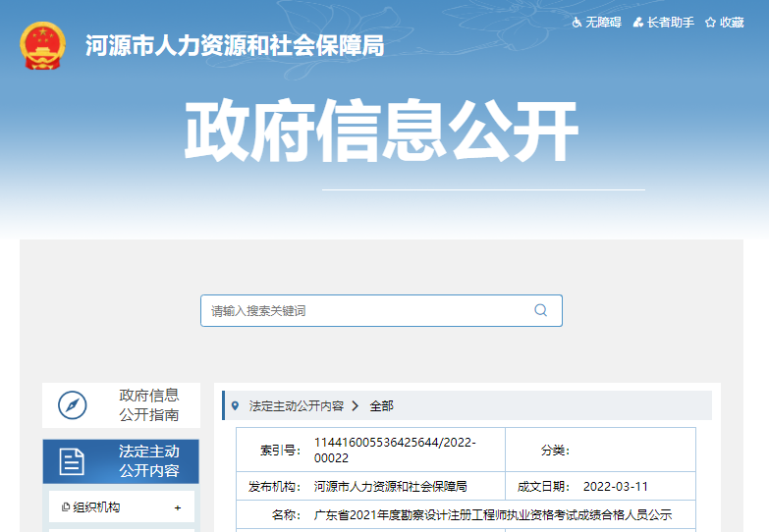
Task: Open the 组织机构 tree item
Action: click(x=122, y=507)
